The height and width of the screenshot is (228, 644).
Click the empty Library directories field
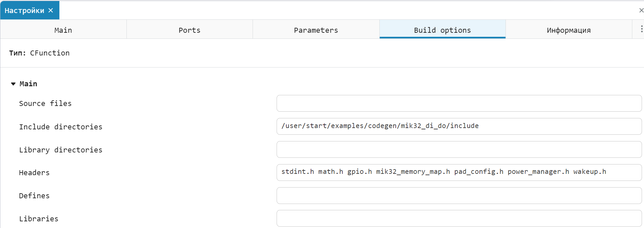point(459,149)
